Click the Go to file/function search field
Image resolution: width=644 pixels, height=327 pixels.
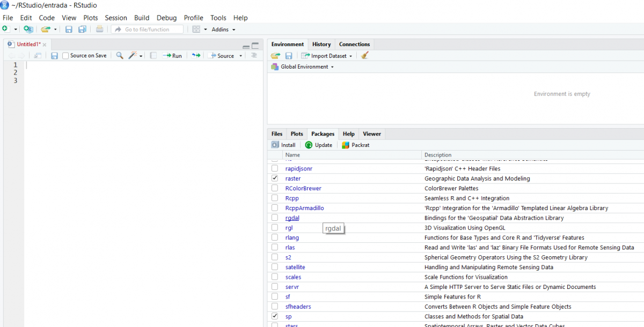click(x=148, y=29)
